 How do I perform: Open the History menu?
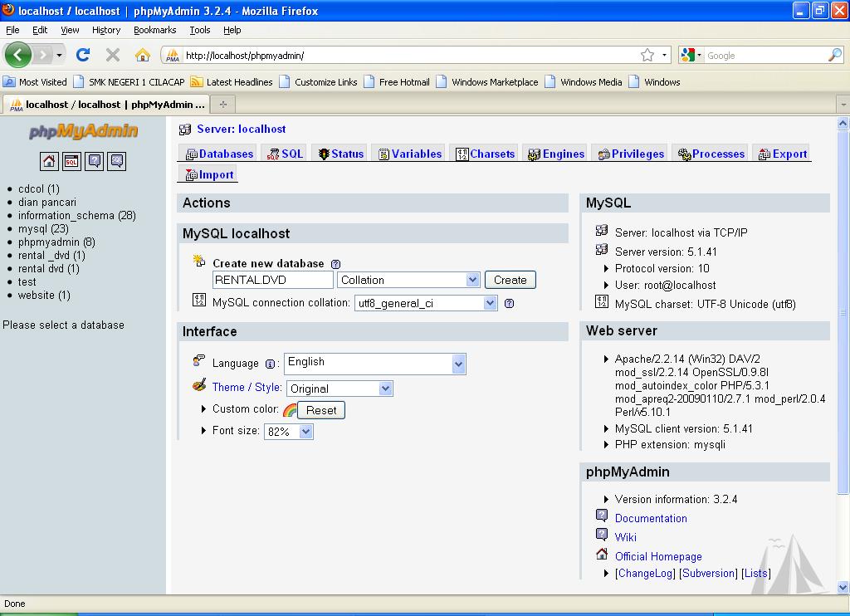(105, 30)
